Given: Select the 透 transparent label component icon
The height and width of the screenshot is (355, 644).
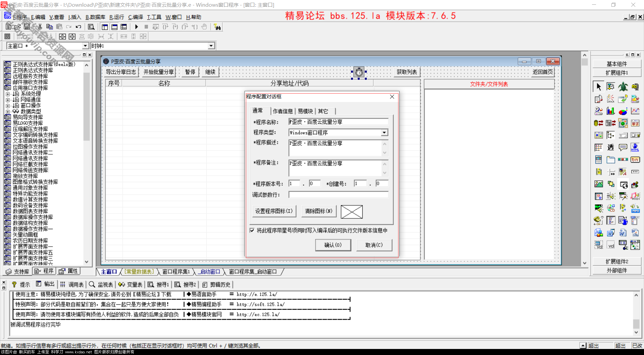Looking at the screenshot, I should (x=611, y=147).
